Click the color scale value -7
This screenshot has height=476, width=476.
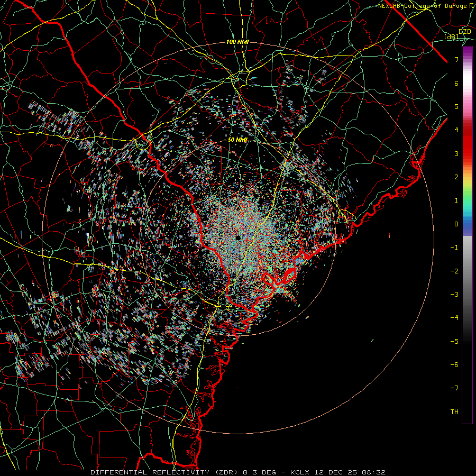click(454, 388)
